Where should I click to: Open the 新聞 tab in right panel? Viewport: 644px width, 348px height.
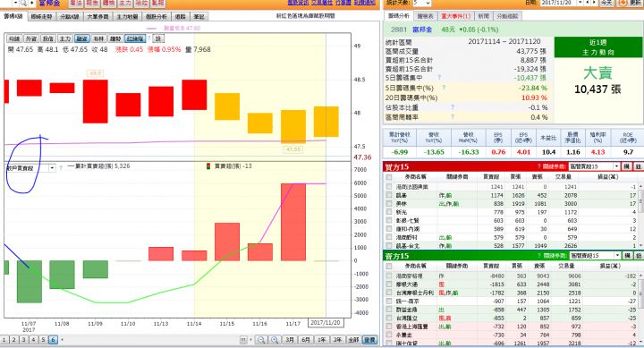pos(484,16)
